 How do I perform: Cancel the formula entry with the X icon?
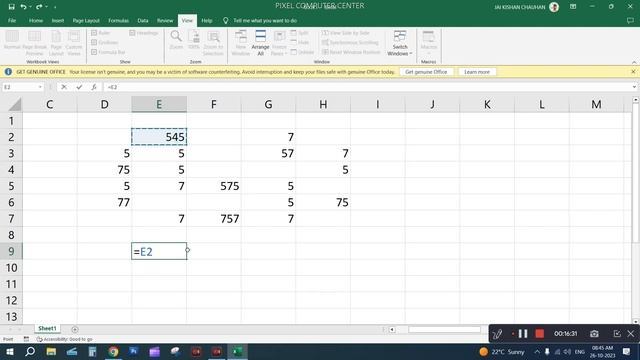64,87
